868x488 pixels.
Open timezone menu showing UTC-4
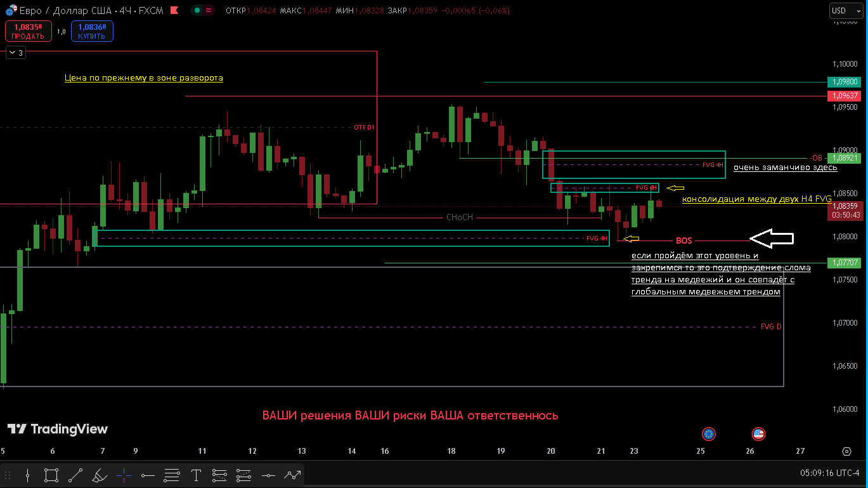(x=830, y=473)
